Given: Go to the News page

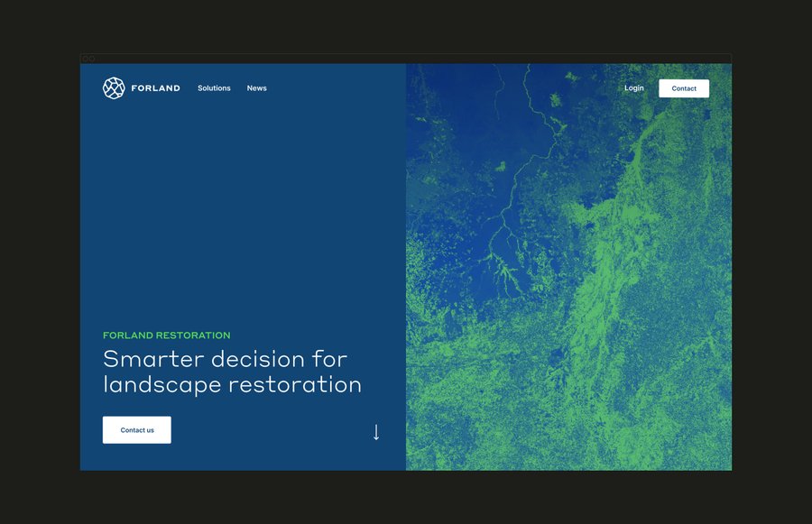Looking at the screenshot, I should 256,88.
